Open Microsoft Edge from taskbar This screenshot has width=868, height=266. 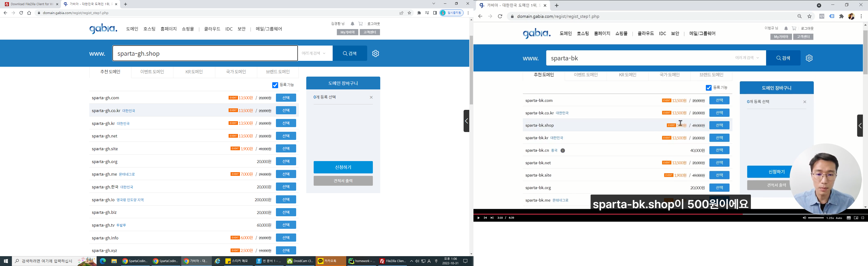pos(103,261)
